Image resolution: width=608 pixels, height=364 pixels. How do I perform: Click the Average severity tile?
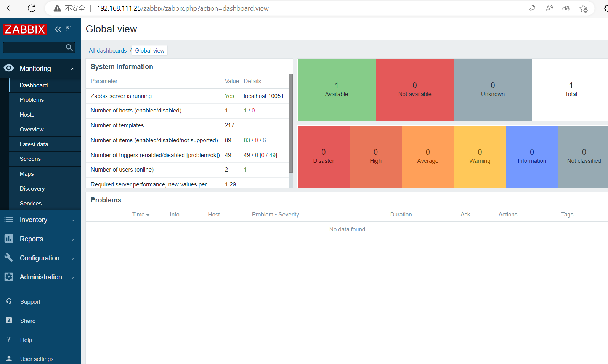point(428,157)
